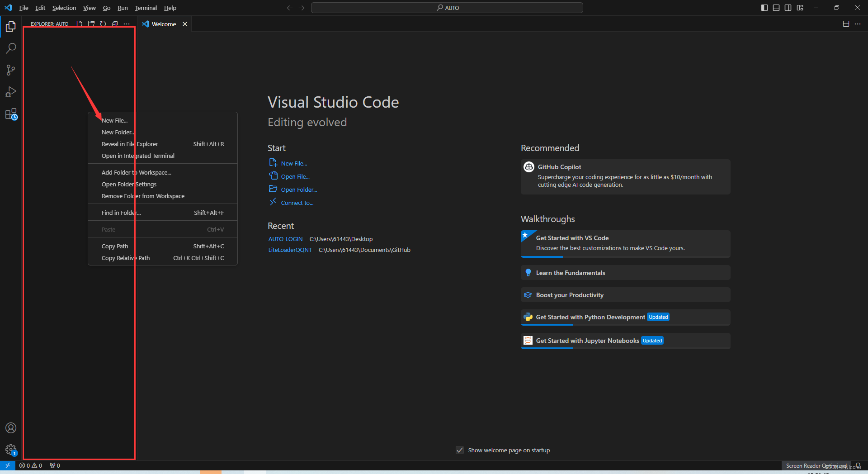Select Open in Integrated Terminal

click(163, 156)
